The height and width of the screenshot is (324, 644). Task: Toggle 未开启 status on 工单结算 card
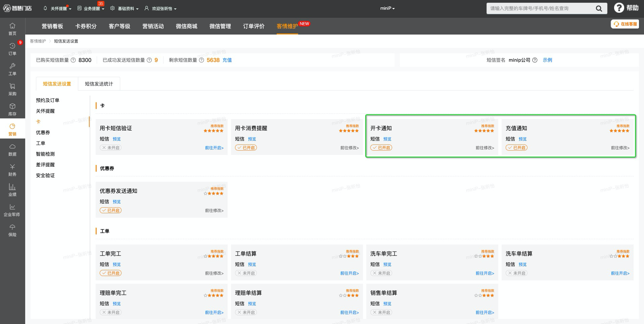coord(246,273)
